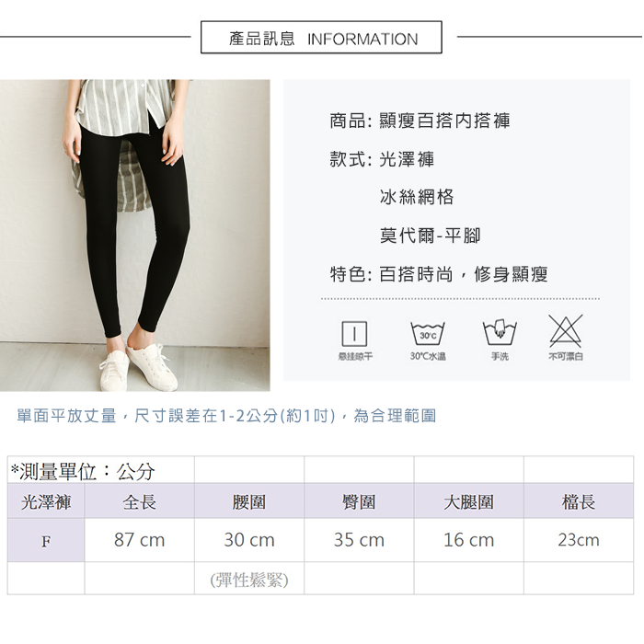This screenshot has width=644, height=644.
Task: Click the 30°C water temperature icon
Action: (x=428, y=333)
